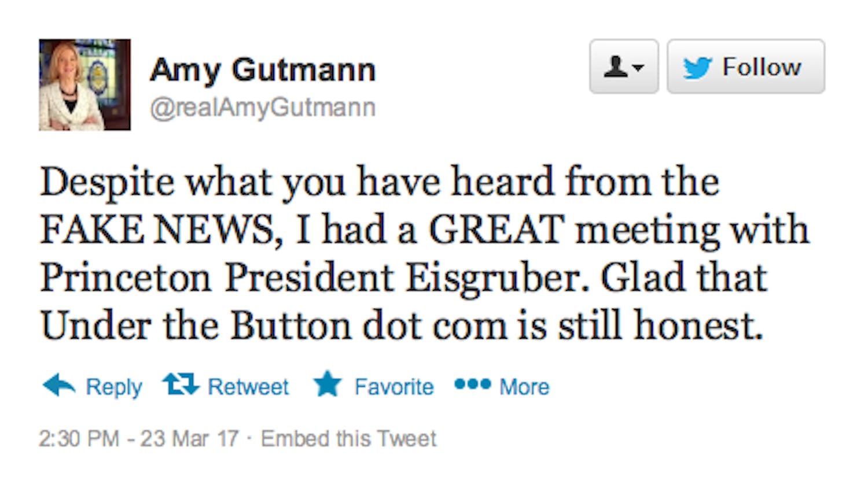Screen dimensions: 868x488
Task: Open Amy Gutmann's profile photo
Action: point(84,85)
